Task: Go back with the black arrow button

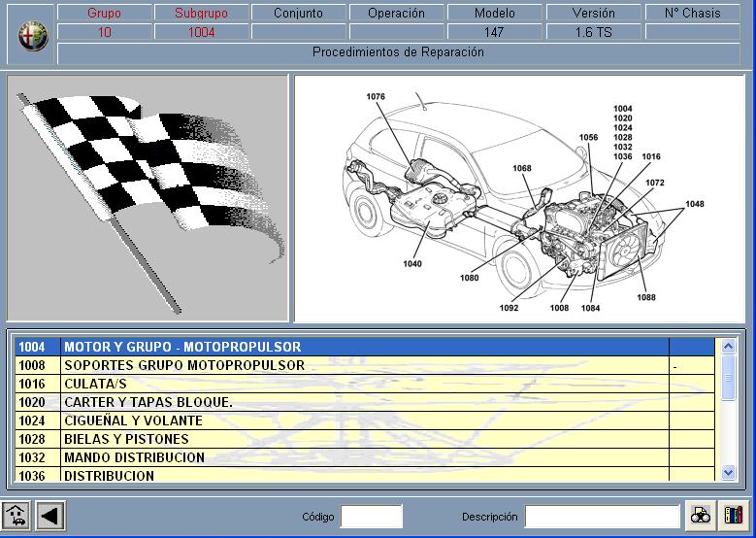Action: (49, 516)
